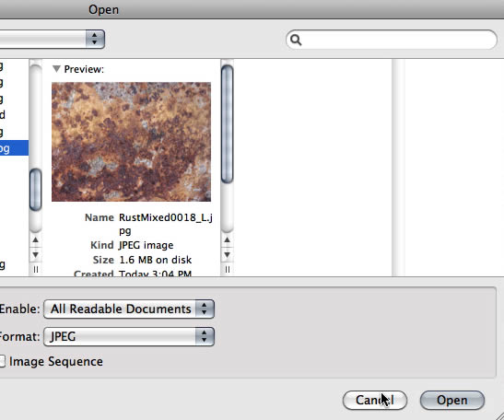
Task: Open the folder location popup at the top
Action: (53, 40)
